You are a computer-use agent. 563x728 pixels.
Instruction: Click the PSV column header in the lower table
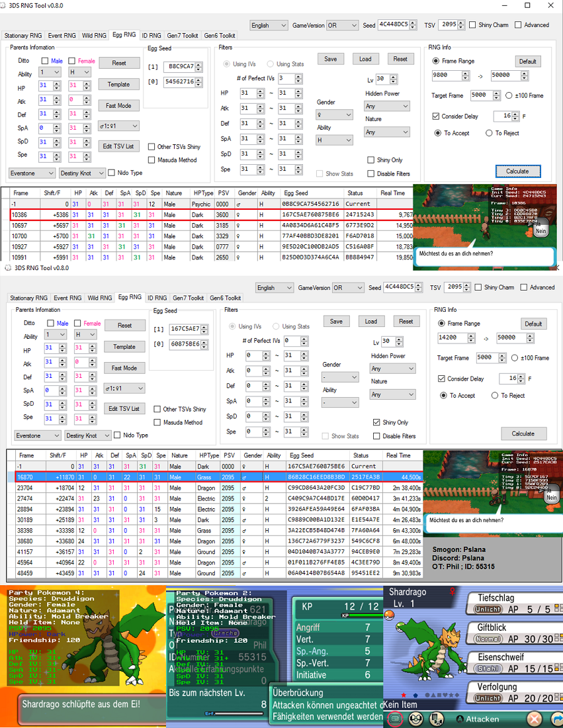click(230, 455)
